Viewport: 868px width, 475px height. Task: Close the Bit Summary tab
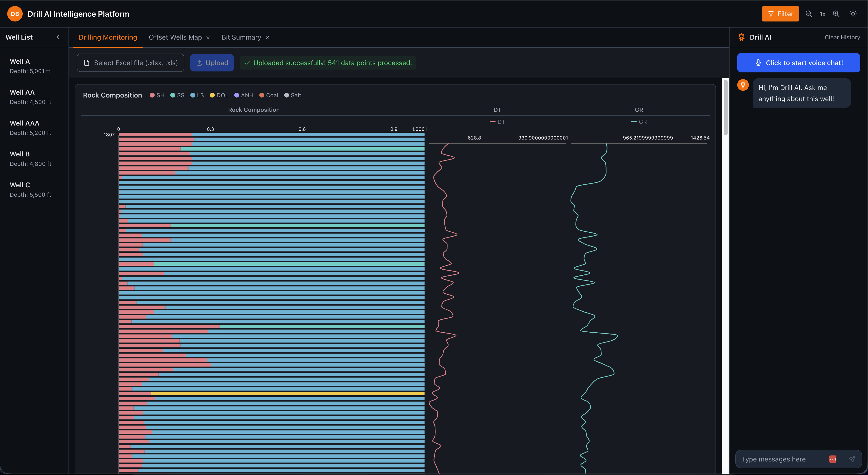click(x=267, y=37)
